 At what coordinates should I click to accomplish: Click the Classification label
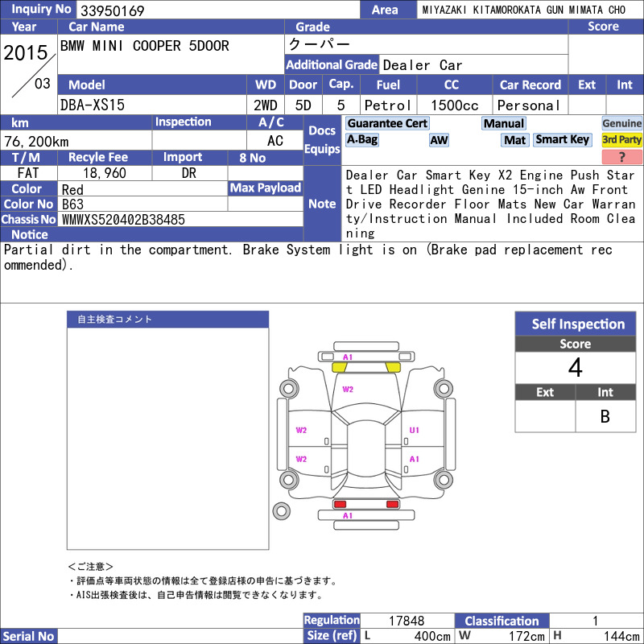pos(502,621)
